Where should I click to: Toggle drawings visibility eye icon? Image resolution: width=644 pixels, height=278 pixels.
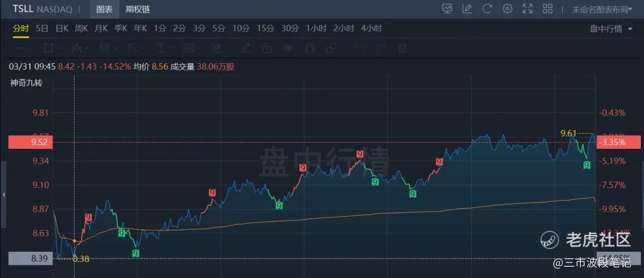tap(289, 48)
